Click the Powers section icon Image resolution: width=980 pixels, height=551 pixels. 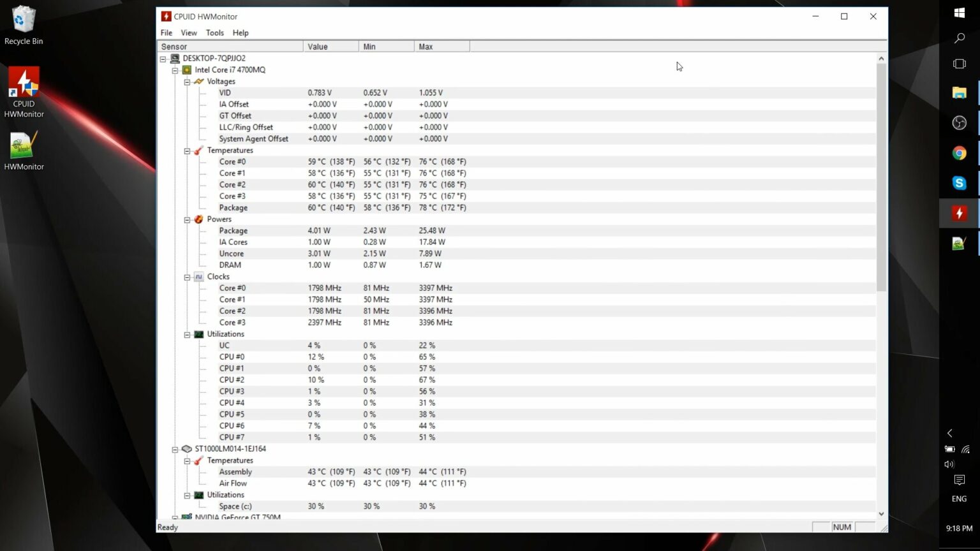point(198,219)
